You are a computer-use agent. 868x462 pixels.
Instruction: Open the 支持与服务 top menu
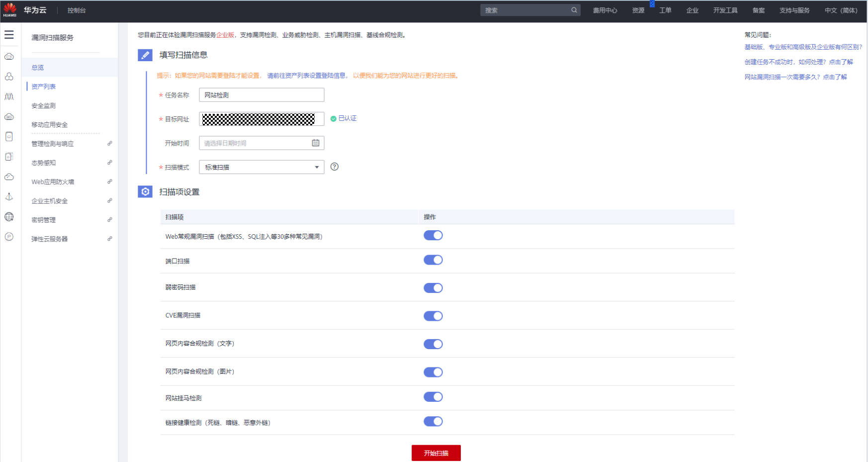pos(794,10)
